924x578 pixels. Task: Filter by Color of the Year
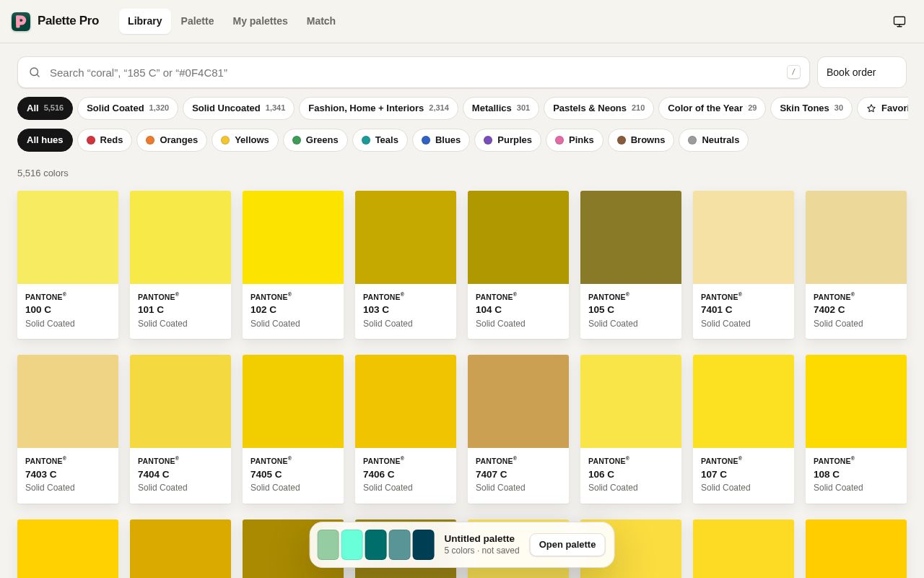click(712, 108)
